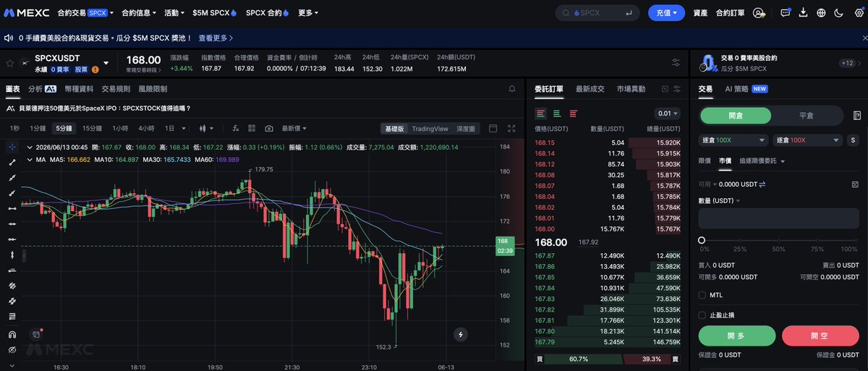868x371 pixels.
Task: Open the order book settings sliders icon
Action: (x=677, y=89)
